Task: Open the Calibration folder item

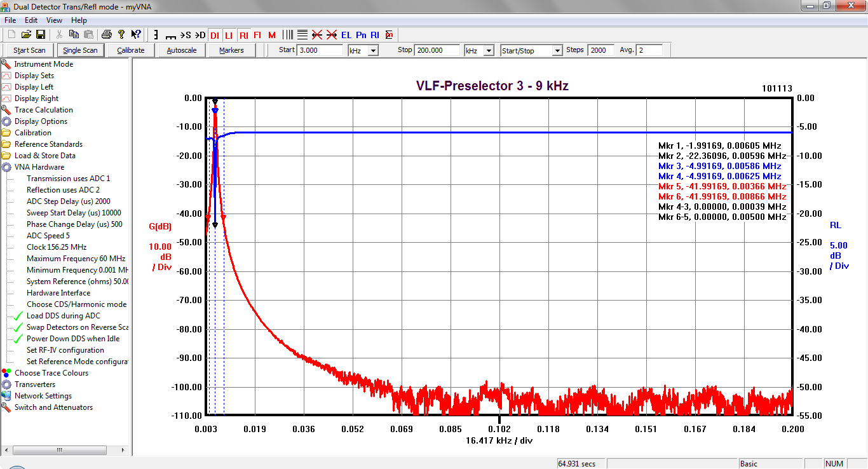Action: click(x=33, y=133)
